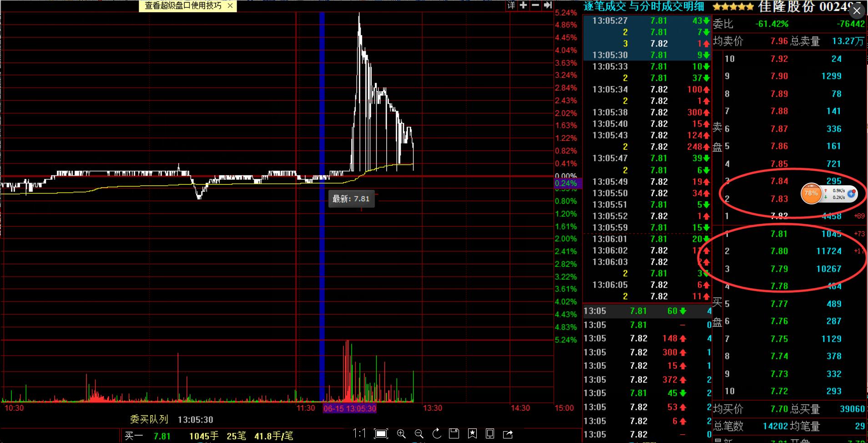Click the 14:30 time axis label
The width and height of the screenshot is (868, 443).
[520, 408]
